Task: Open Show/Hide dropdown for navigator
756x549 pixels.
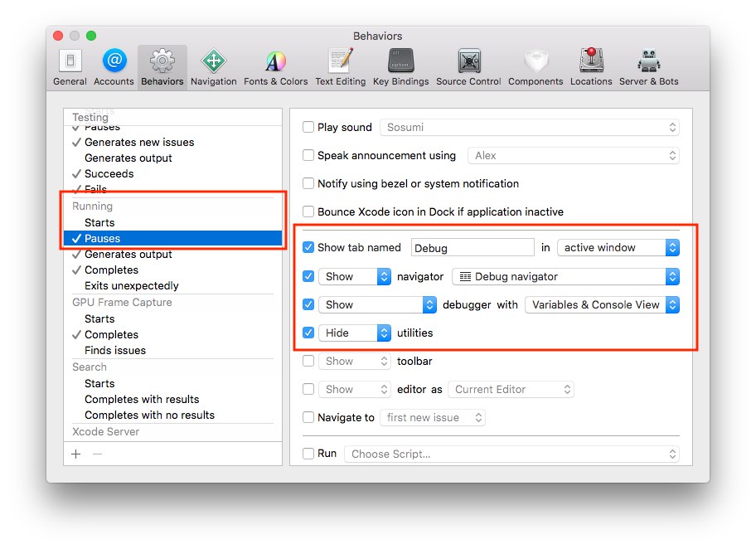Action: click(355, 276)
